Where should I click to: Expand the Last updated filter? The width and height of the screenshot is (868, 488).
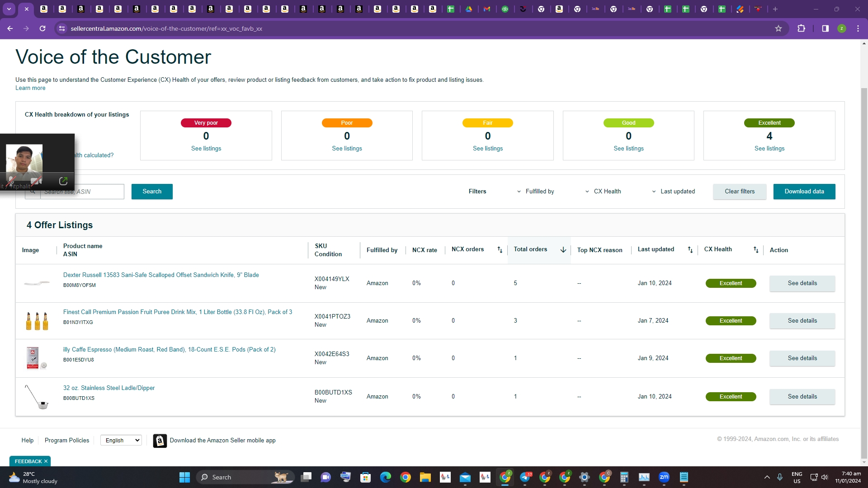point(674,192)
